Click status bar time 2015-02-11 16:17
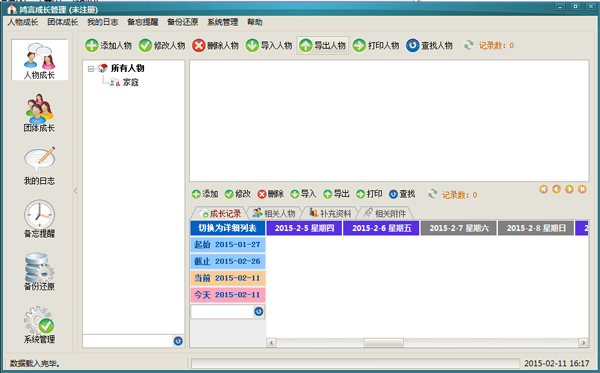The width and height of the screenshot is (600, 373). (x=557, y=363)
